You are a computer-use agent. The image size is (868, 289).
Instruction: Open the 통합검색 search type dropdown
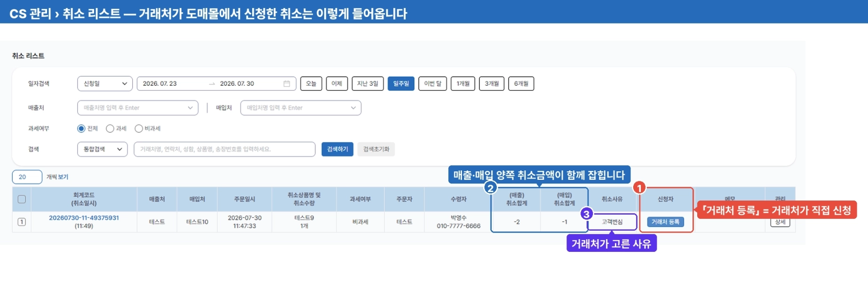103,149
